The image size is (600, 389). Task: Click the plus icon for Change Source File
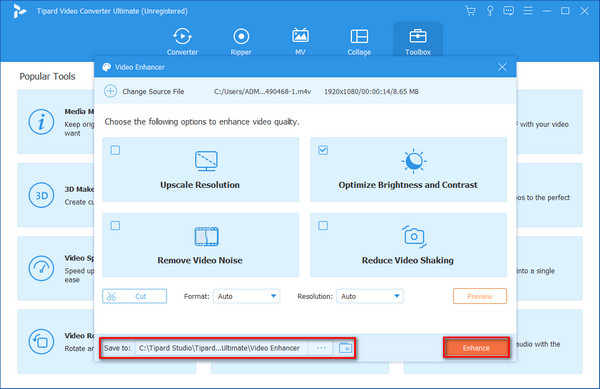(111, 91)
